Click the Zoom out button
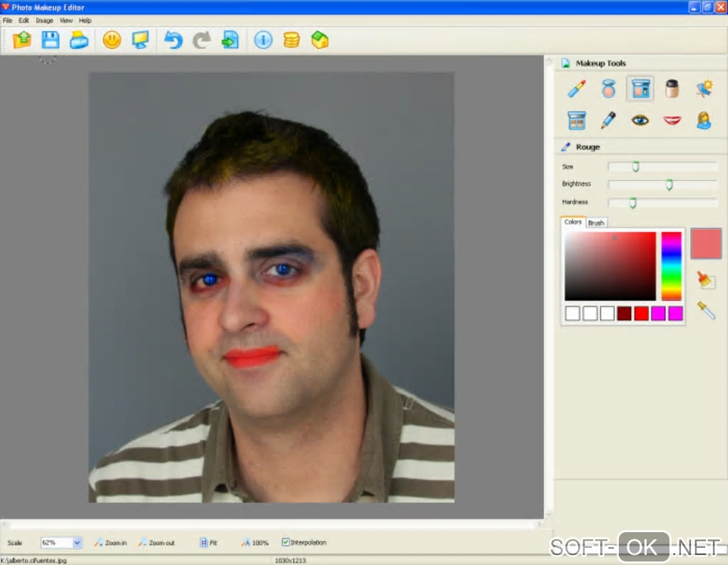This screenshot has width=728, height=565. click(x=157, y=542)
